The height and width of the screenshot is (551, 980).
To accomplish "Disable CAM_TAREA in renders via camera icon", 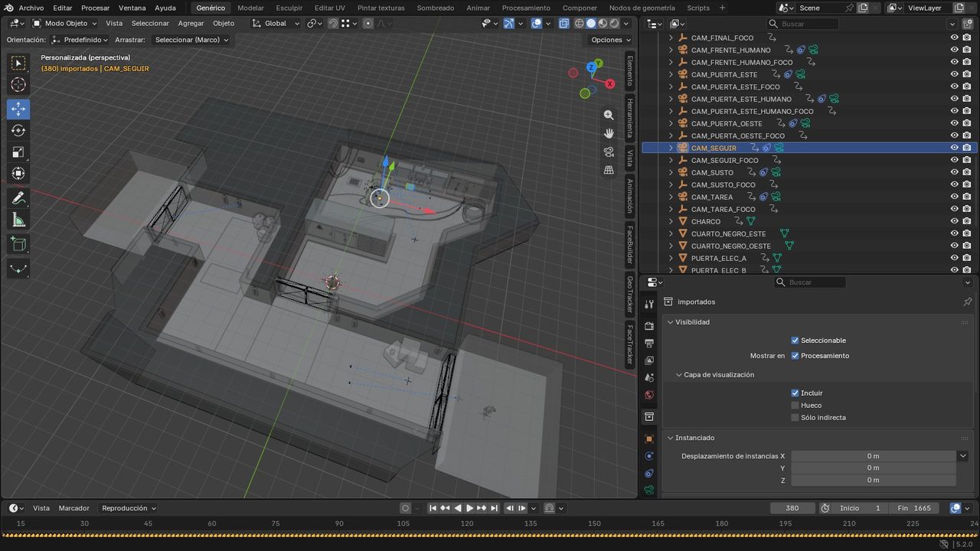I will click(x=966, y=197).
